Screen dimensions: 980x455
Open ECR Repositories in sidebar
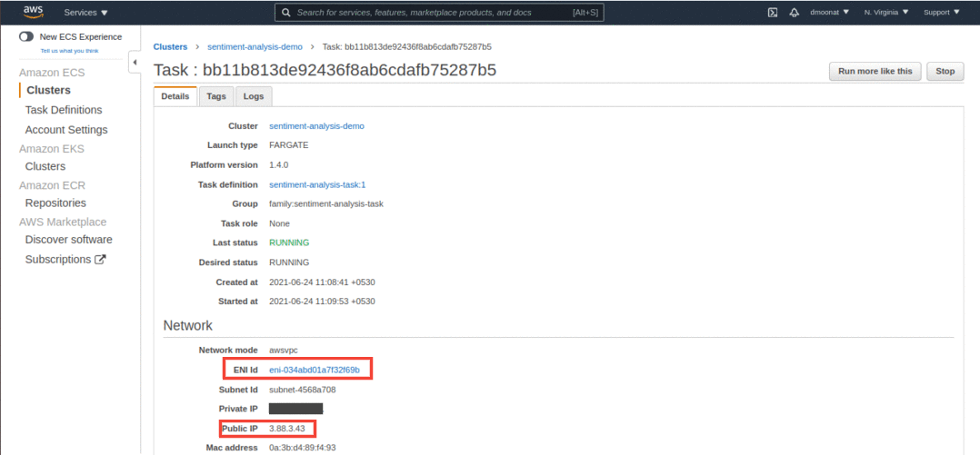click(55, 203)
